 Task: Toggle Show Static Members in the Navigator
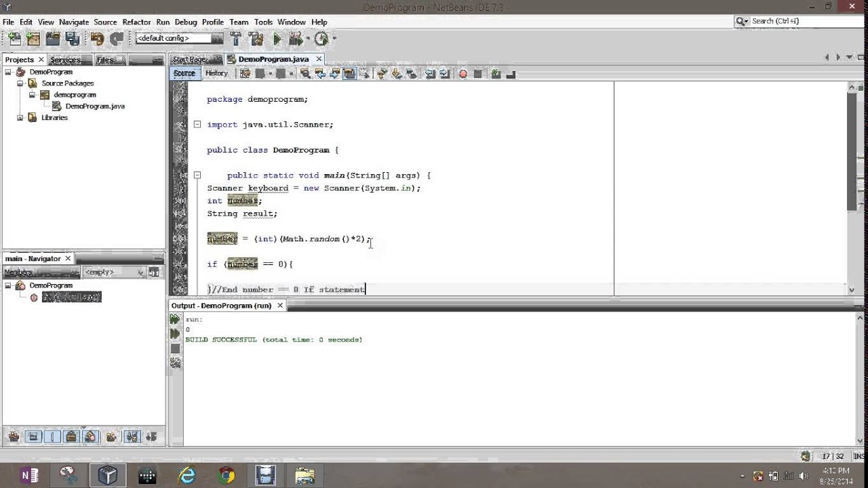tap(52, 436)
